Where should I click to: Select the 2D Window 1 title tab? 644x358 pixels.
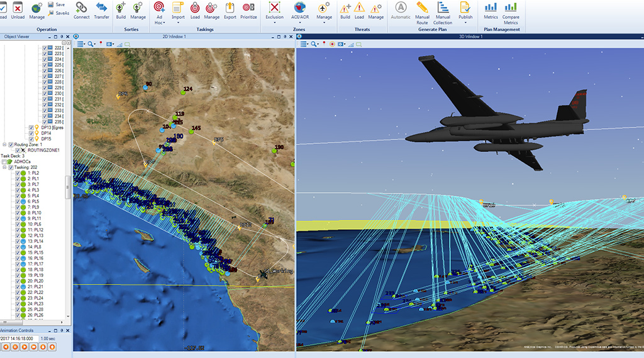tap(183, 37)
